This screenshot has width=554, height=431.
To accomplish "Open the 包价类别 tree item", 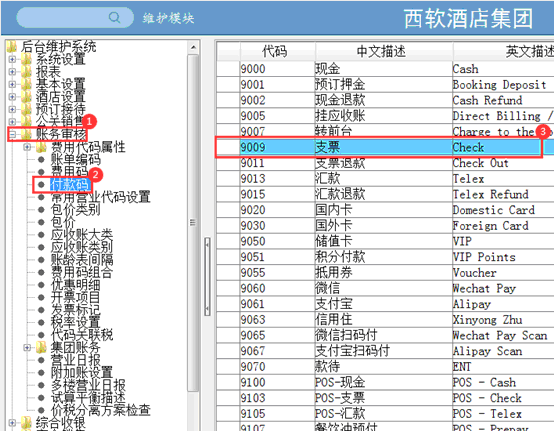I will (x=75, y=209).
